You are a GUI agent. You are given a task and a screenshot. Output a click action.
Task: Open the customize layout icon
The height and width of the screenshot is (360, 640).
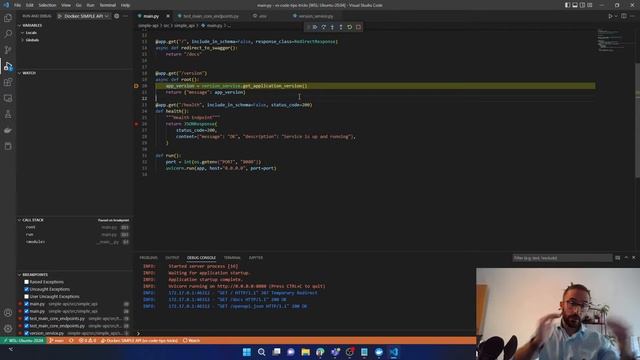[x=589, y=5]
